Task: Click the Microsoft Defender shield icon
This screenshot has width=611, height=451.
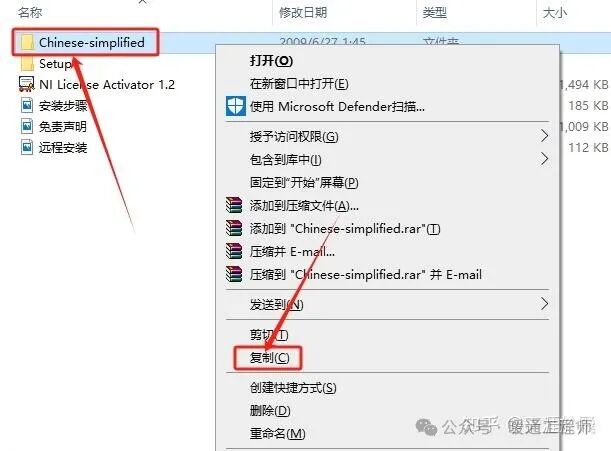Action: coord(236,106)
